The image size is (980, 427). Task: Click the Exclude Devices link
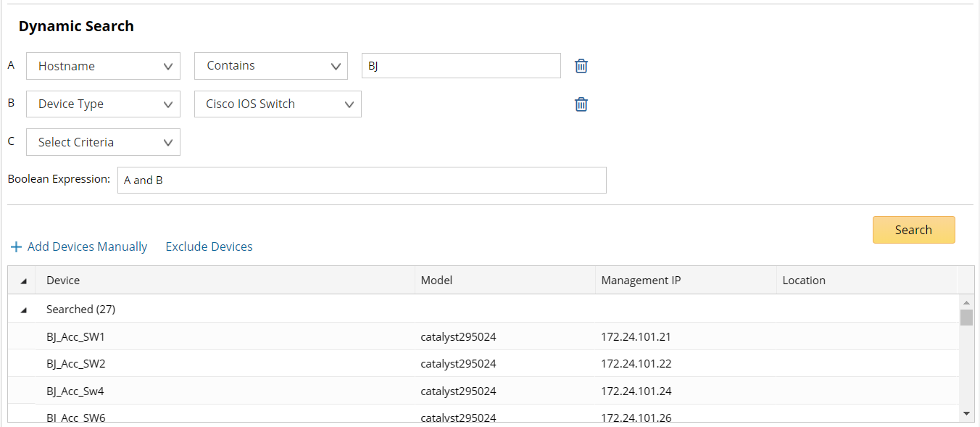pos(209,247)
